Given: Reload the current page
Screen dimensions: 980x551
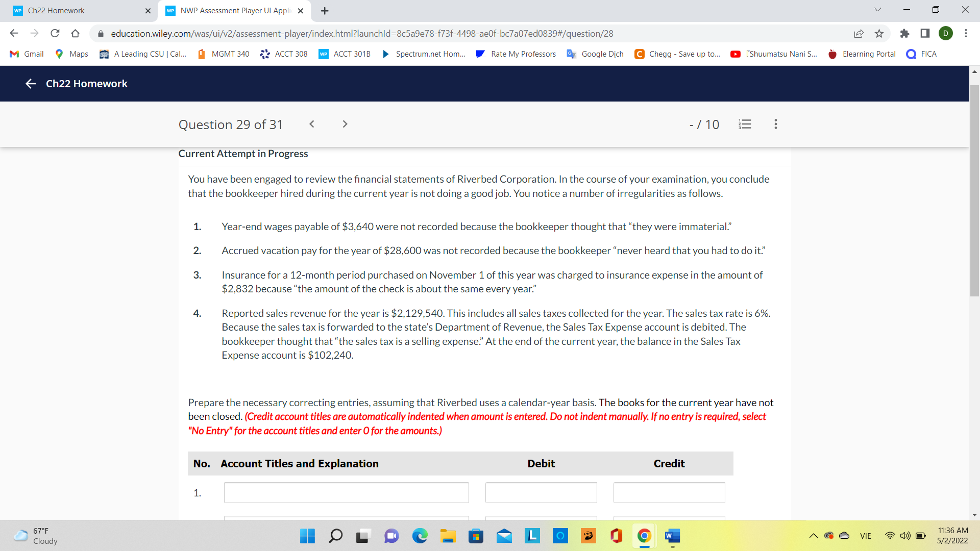Looking at the screenshot, I should (55, 33).
